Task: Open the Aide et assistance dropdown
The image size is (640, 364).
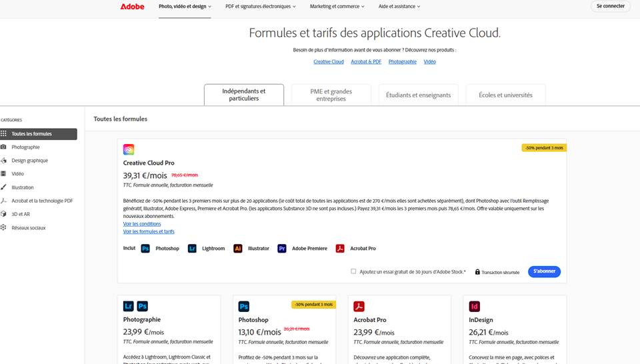Action: click(399, 7)
